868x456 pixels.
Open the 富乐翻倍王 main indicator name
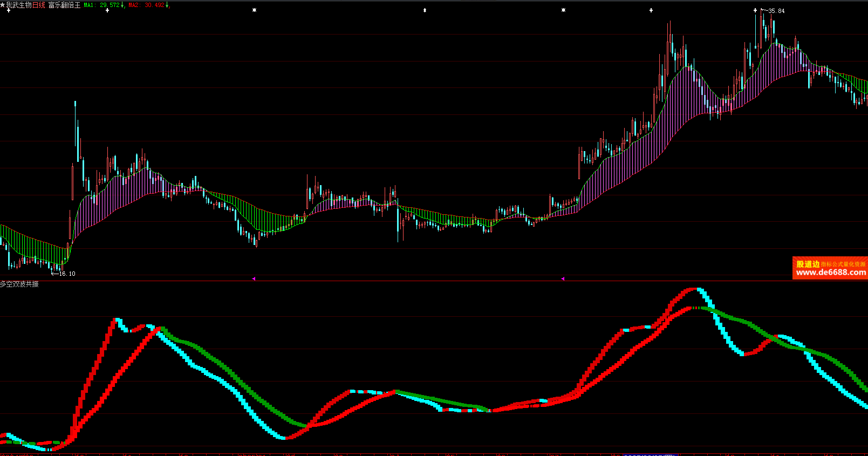[x=64, y=5]
